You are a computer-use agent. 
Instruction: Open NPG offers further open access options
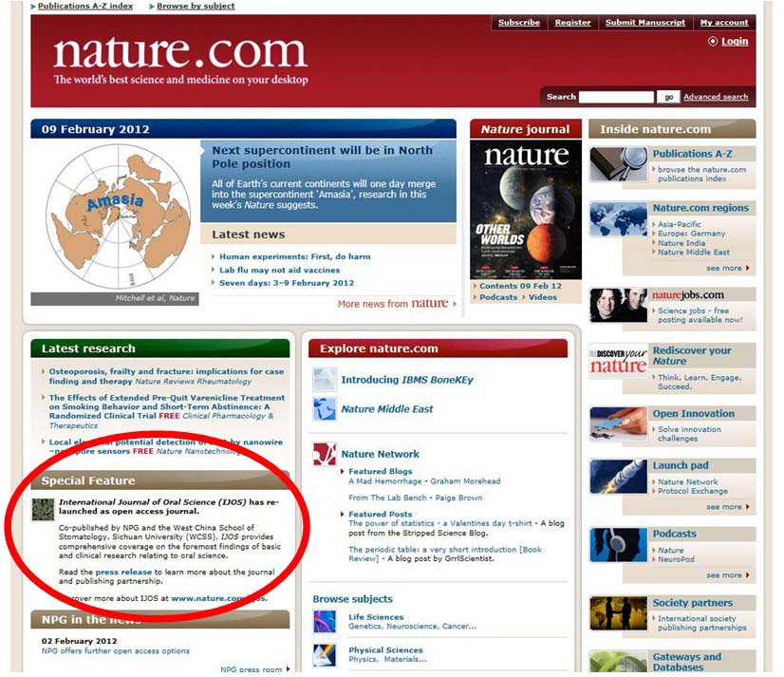coord(116,651)
